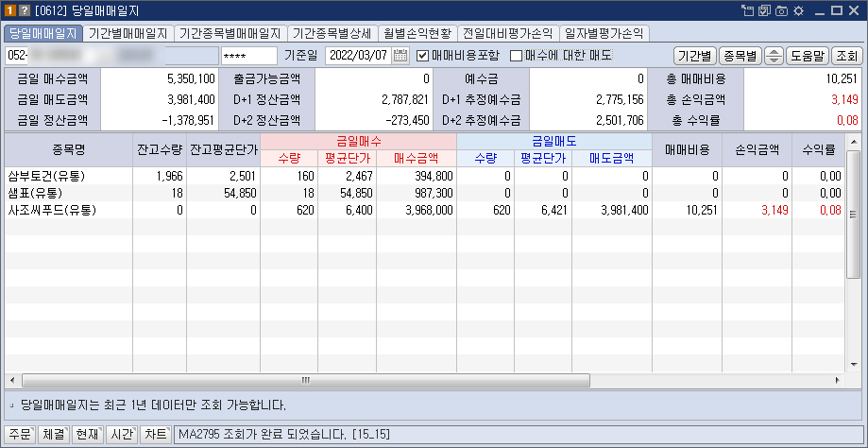This screenshot has width=868, height=448.
Task: Click the vertical scrollbar down arrow
Action: click(x=853, y=365)
